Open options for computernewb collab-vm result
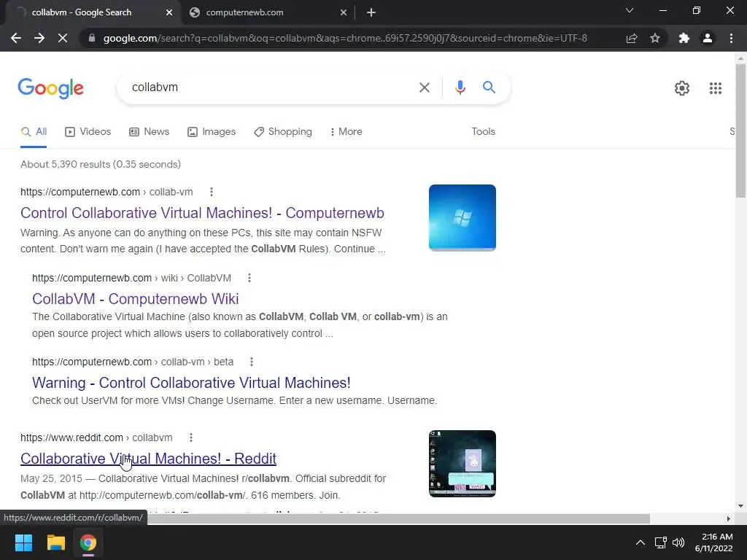Screen dimensions: 747x560 point(211,192)
